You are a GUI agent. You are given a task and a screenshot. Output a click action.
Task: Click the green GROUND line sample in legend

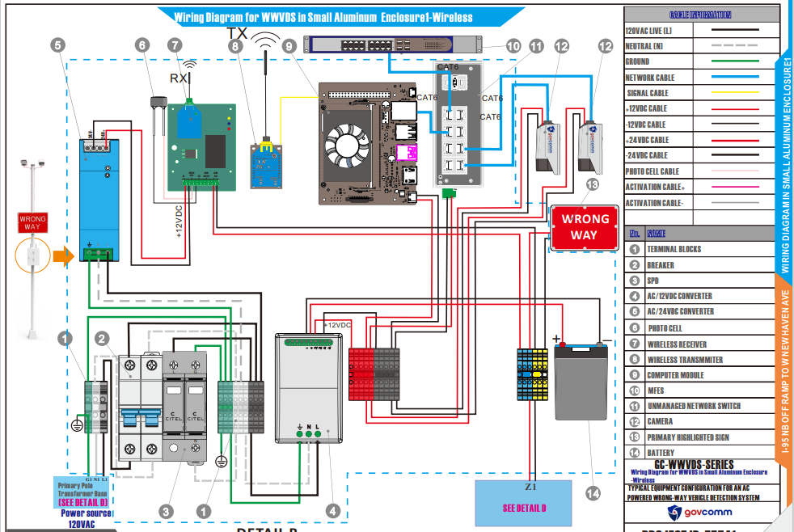pyautogui.click(x=735, y=61)
